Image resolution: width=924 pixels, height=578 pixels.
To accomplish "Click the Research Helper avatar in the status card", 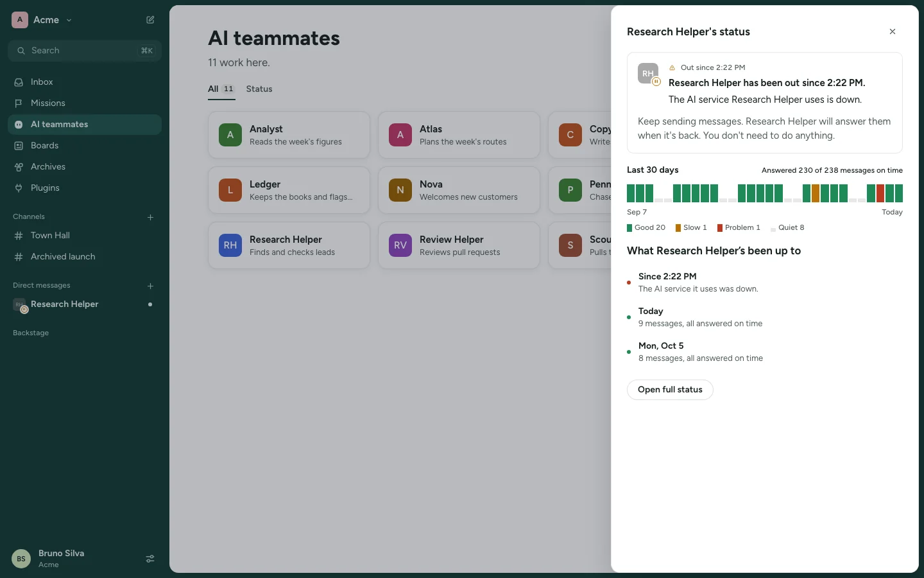I will point(648,73).
